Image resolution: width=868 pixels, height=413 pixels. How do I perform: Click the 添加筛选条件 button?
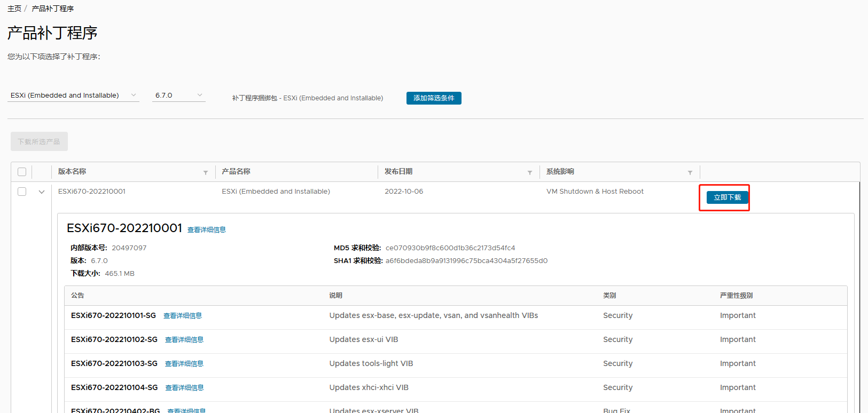(x=434, y=98)
